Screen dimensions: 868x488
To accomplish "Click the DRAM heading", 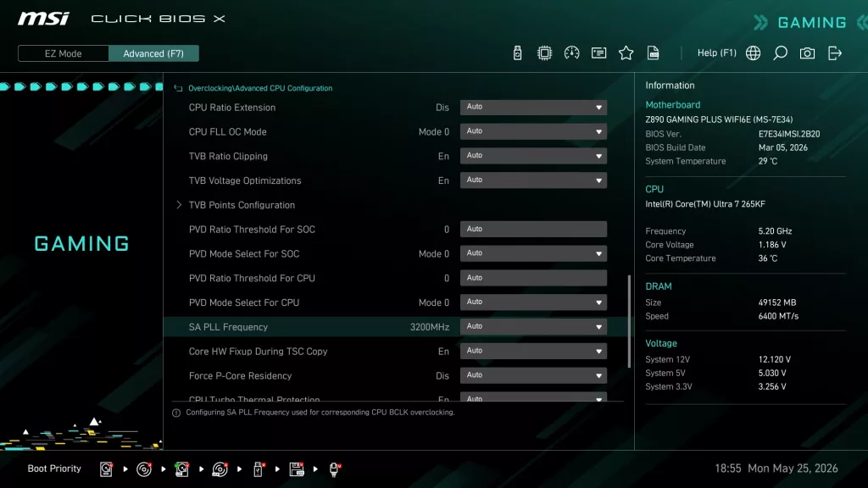I will point(658,286).
